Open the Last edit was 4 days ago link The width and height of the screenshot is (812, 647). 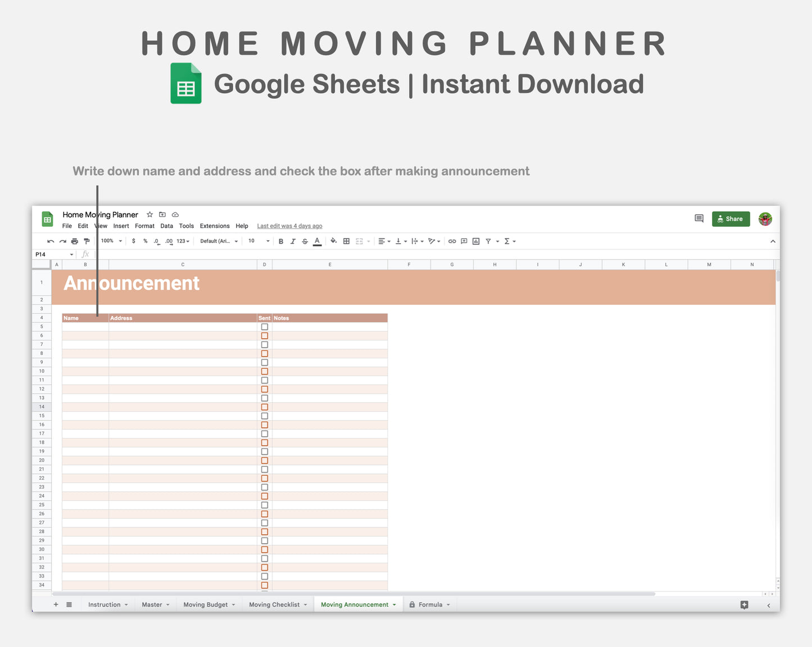click(x=289, y=226)
